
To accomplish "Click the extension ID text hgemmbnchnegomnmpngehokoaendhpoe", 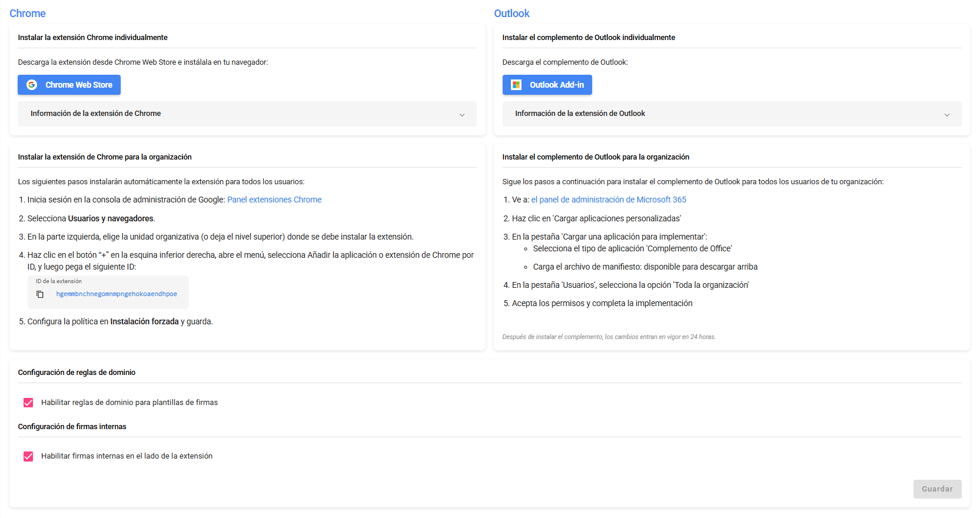I will point(117,294).
